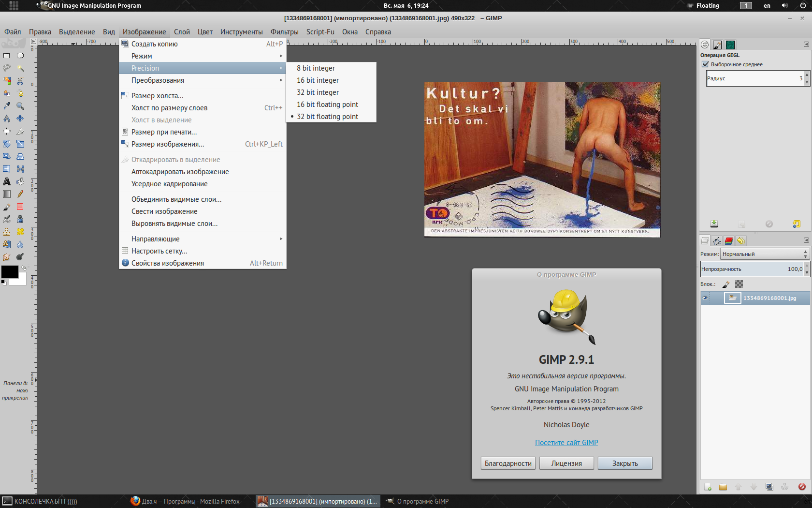Open the 'Файл' menu

13,32
